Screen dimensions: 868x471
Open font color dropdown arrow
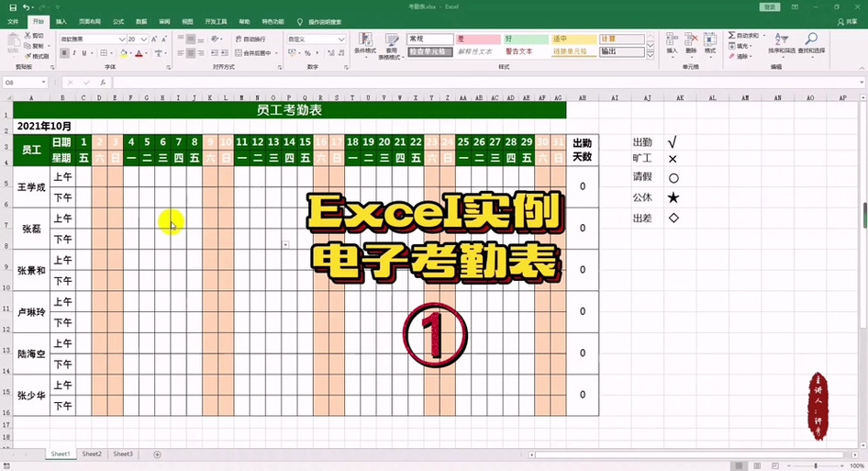pos(147,54)
